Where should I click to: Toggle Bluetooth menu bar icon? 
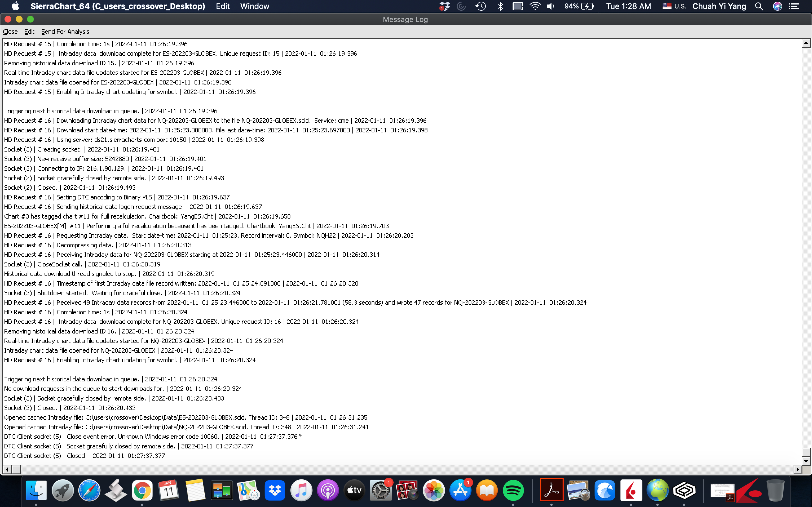(500, 6)
